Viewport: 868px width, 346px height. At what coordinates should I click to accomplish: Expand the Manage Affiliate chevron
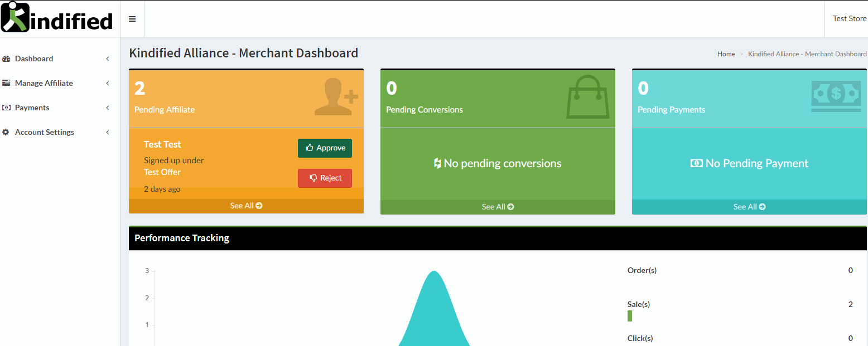point(108,83)
